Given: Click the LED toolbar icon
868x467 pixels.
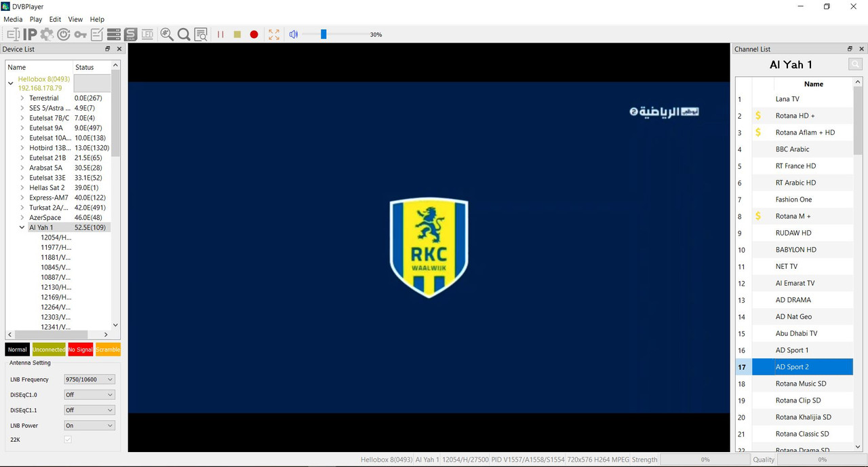Looking at the screenshot, I should coord(147,34).
